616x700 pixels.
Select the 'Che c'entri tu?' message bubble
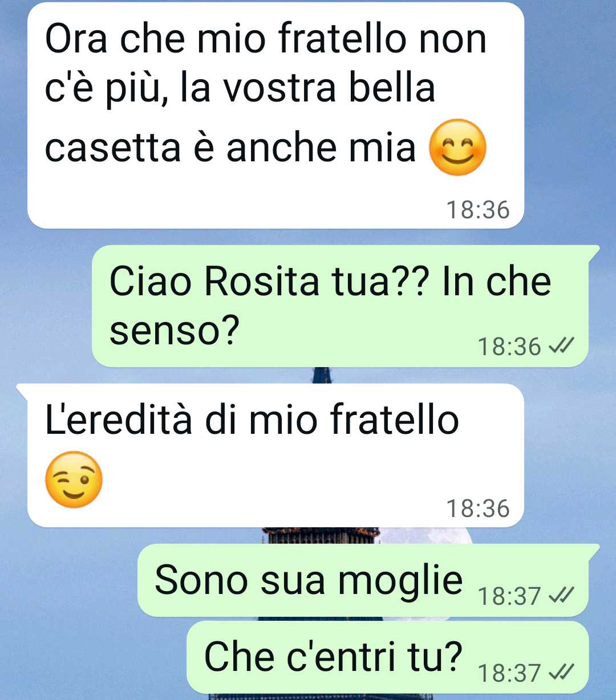(x=388, y=657)
